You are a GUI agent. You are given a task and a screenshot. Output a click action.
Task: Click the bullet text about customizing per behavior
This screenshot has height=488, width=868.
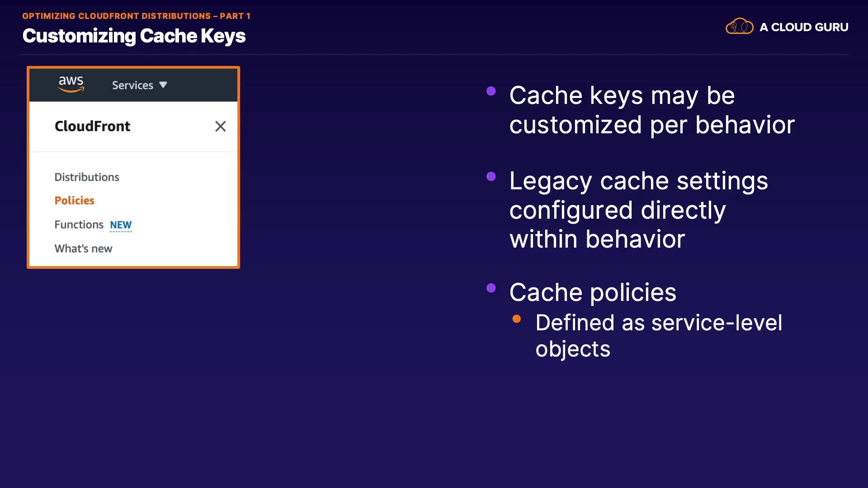651,110
